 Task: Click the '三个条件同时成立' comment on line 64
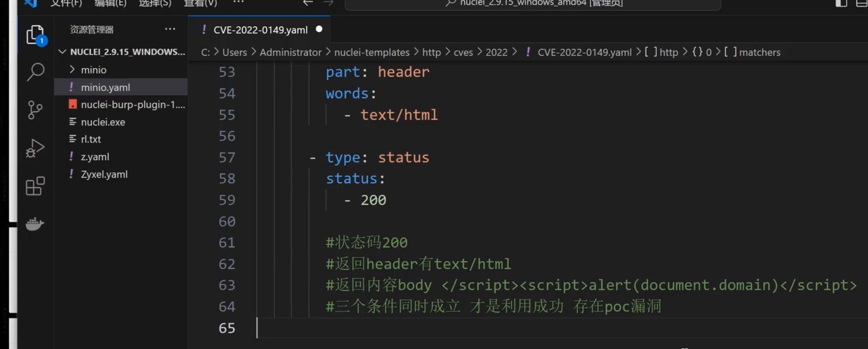398,306
